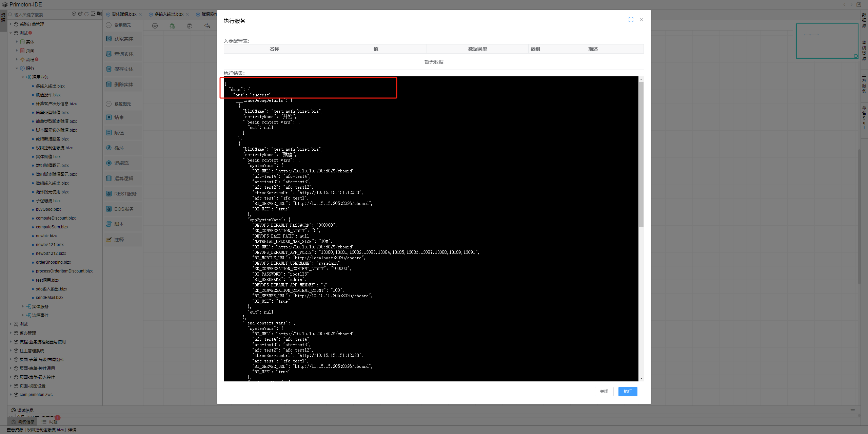Click the AI assistant icon in the resource toolbar
The height and width of the screenshot is (434, 868).
74,14
